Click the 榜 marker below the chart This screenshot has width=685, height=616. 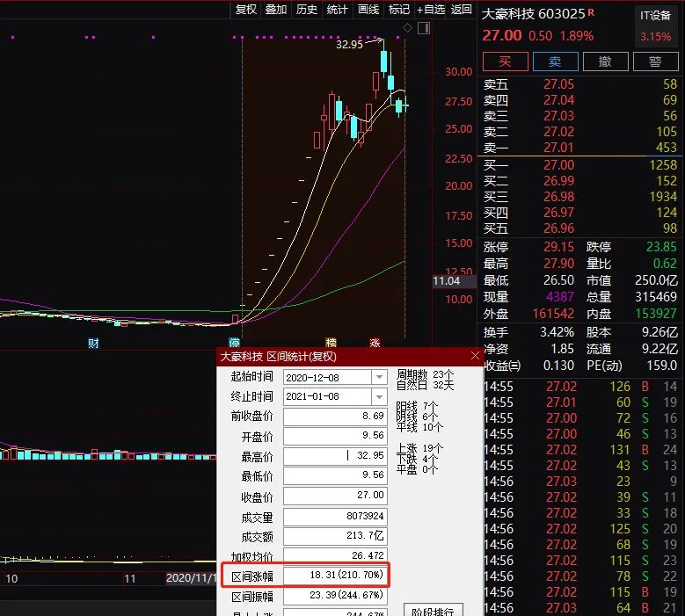click(332, 343)
